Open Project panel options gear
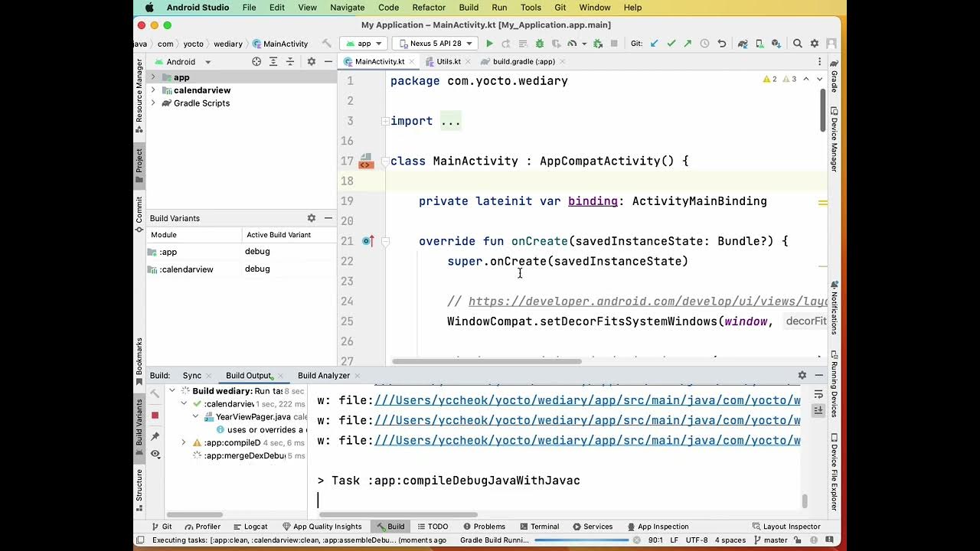 click(311, 61)
